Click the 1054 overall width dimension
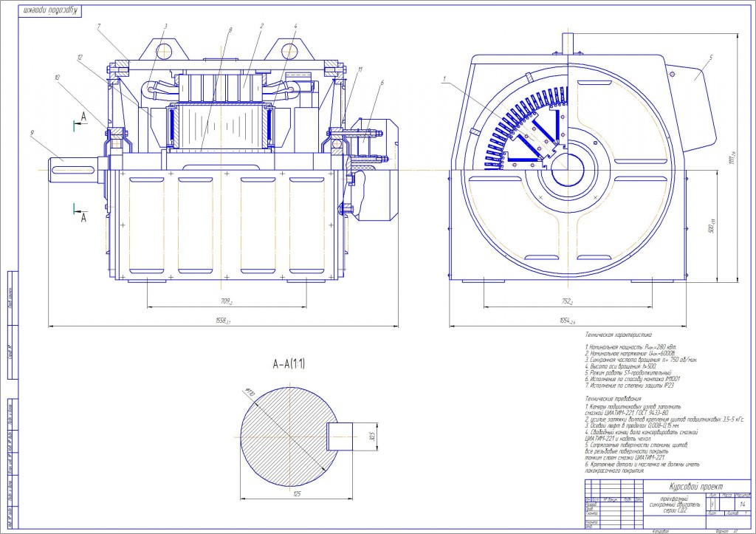This screenshot has width=756, height=534. click(x=567, y=321)
